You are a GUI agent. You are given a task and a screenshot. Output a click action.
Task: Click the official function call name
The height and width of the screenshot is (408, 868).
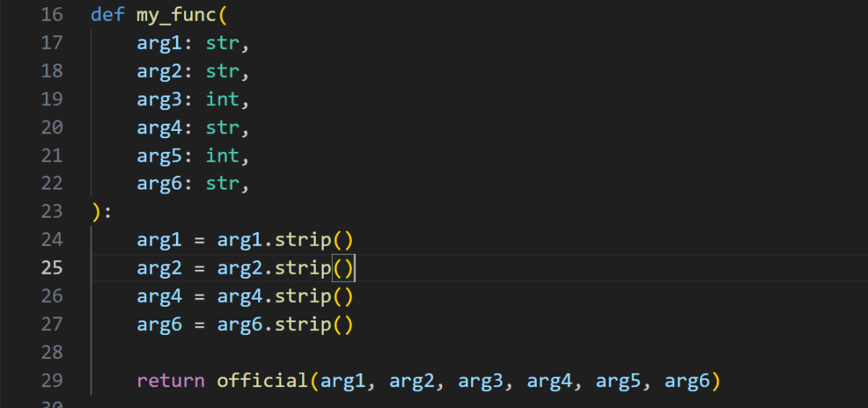[262, 381]
